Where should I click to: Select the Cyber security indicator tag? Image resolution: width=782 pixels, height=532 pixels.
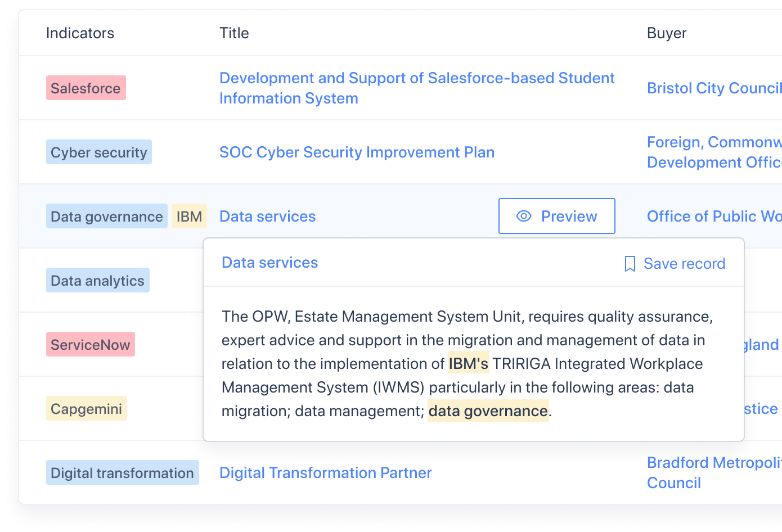(98, 152)
